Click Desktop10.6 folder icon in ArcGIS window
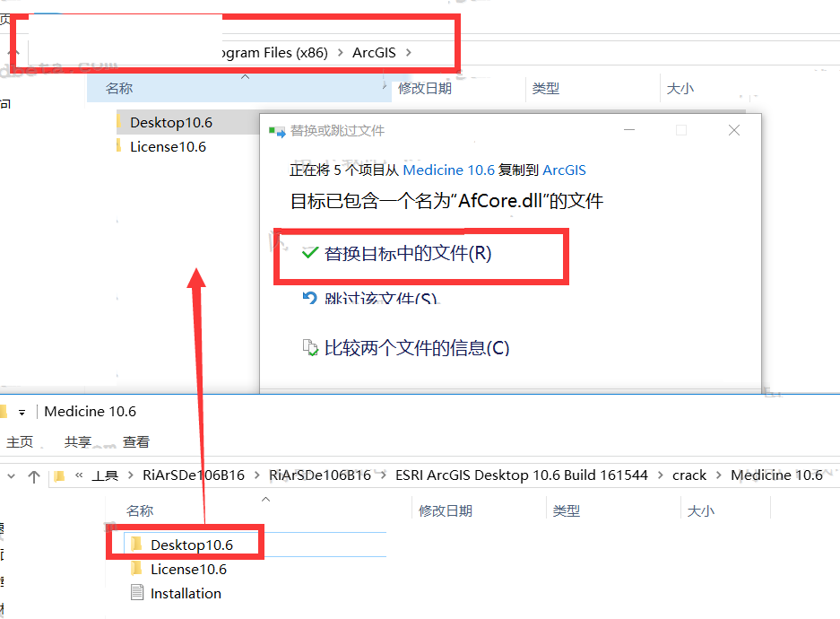This screenshot has width=840, height=619. click(119, 122)
